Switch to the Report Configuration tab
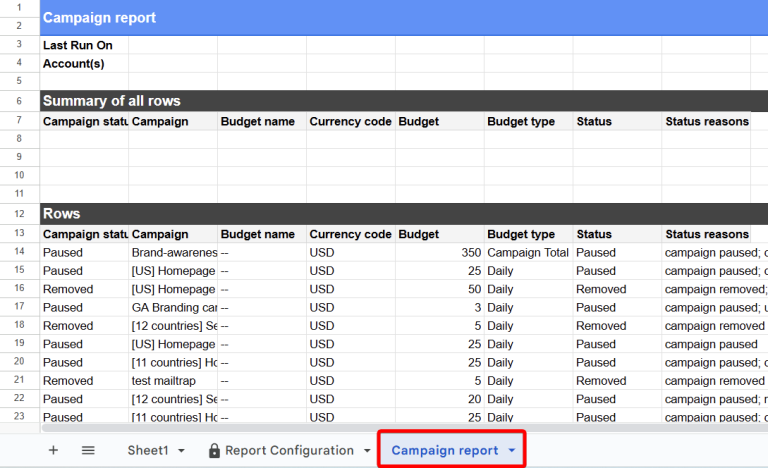The image size is (768, 468). click(289, 450)
